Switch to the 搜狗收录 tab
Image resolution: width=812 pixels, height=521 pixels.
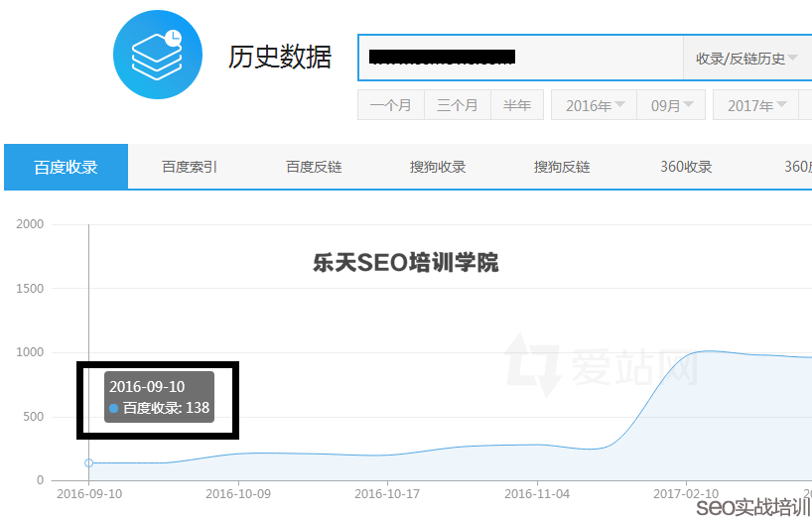tap(438, 167)
